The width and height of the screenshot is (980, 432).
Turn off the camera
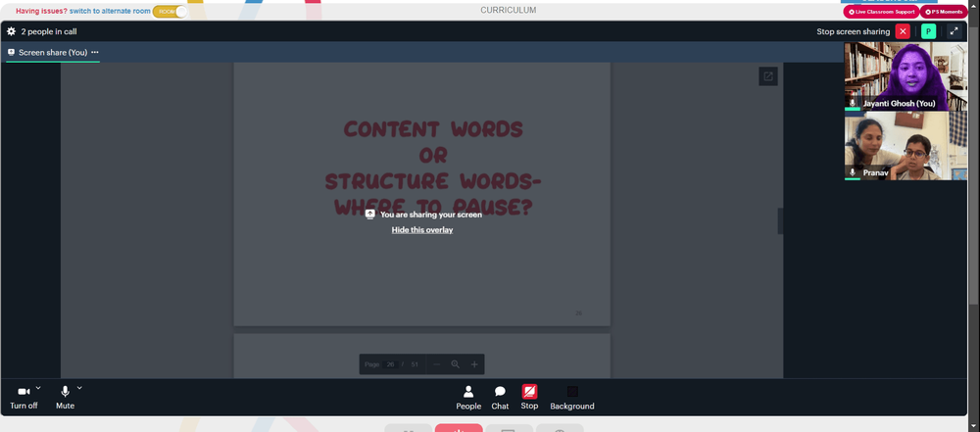tap(24, 398)
